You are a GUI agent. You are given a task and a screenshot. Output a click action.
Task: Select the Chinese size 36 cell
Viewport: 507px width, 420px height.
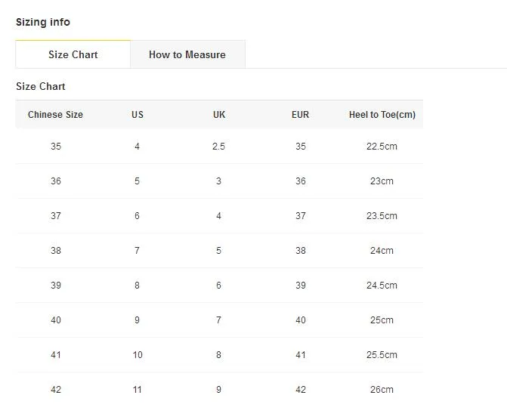56,181
